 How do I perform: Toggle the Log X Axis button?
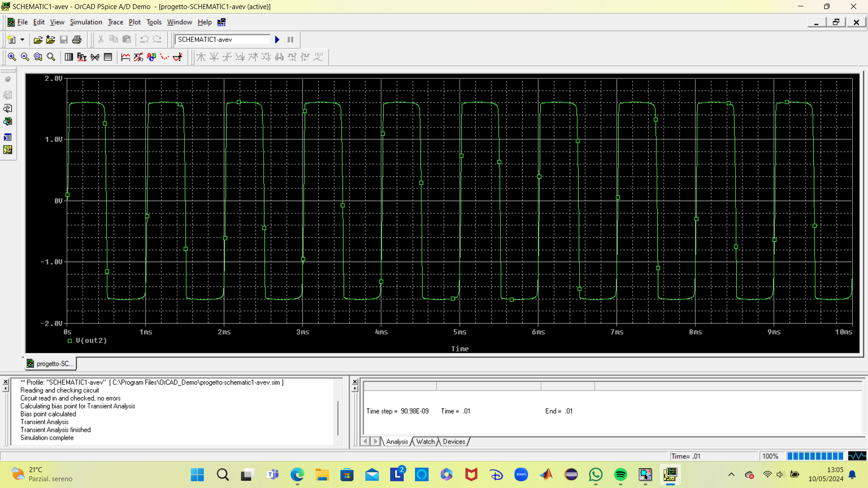[69, 57]
